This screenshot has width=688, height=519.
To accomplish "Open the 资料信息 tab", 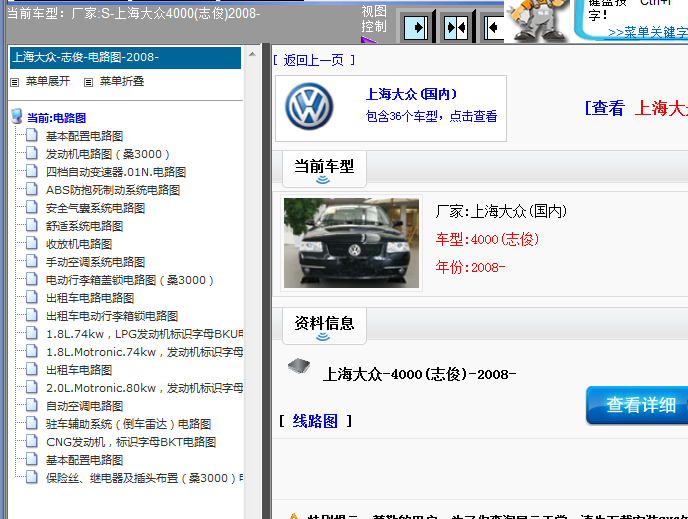I will coord(324,326).
